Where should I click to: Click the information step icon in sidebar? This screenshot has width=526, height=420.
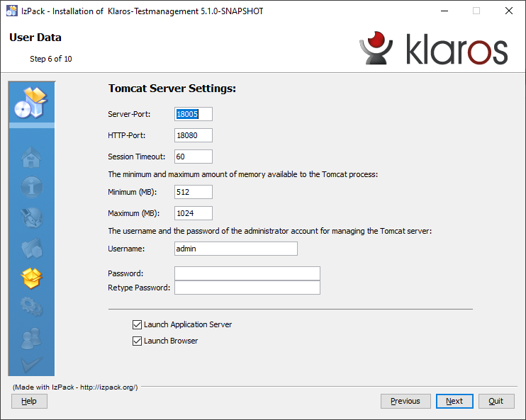tap(32, 188)
